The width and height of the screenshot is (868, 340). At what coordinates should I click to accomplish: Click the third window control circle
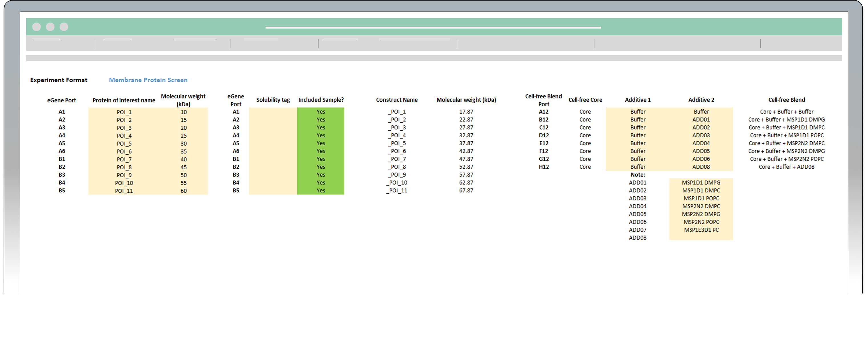tap(64, 27)
